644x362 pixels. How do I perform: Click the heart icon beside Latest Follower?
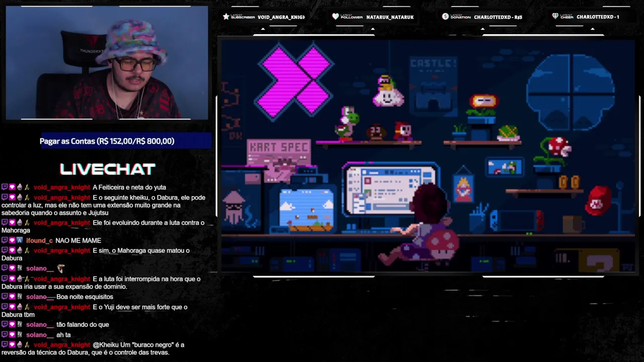[336, 17]
